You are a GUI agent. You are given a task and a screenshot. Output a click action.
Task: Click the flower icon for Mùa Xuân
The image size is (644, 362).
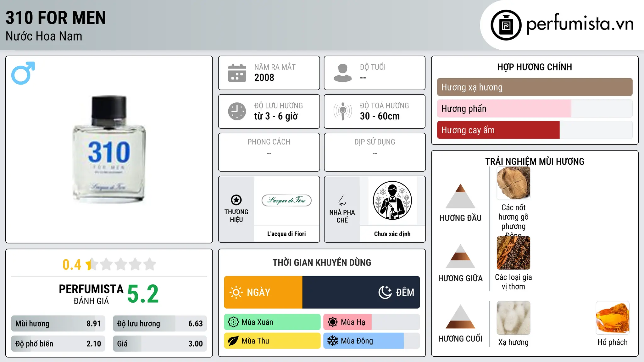pyautogui.click(x=233, y=322)
